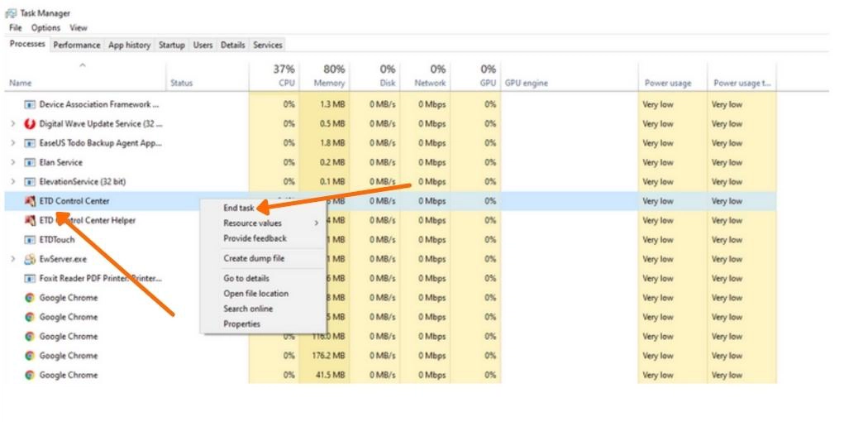
Task: Click the Digital Wave Update Service icon
Action: click(x=31, y=124)
